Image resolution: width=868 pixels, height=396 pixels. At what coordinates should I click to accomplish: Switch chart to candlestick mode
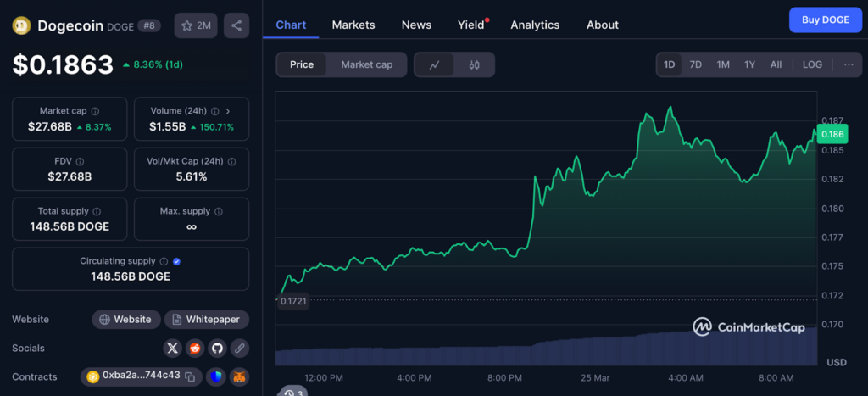pyautogui.click(x=475, y=64)
